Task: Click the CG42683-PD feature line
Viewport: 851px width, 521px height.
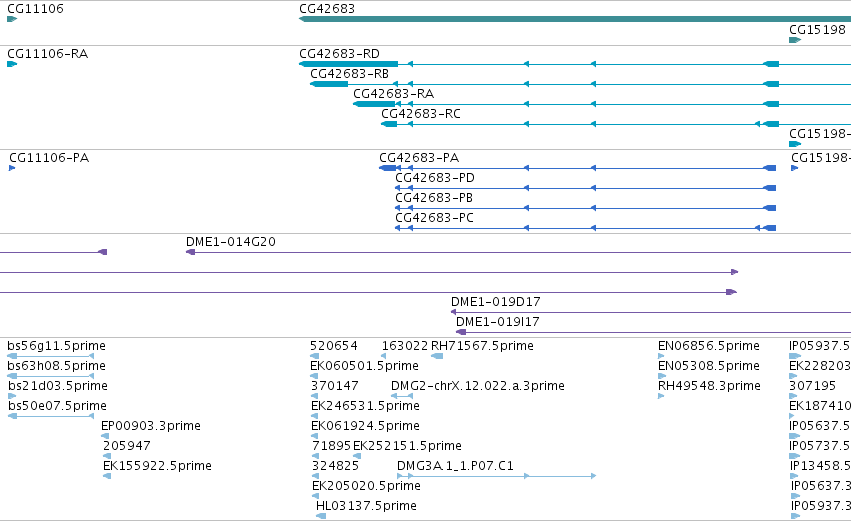Action: pos(585,188)
